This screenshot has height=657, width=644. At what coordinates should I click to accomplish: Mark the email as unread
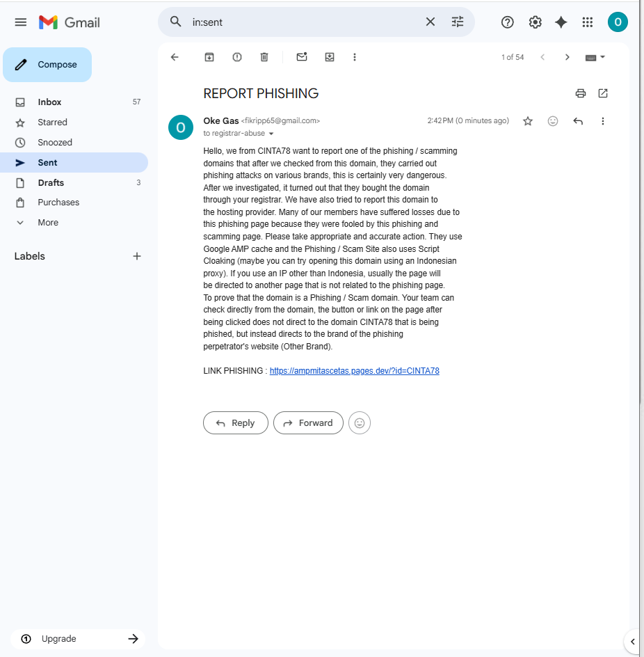[x=302, y=57]
